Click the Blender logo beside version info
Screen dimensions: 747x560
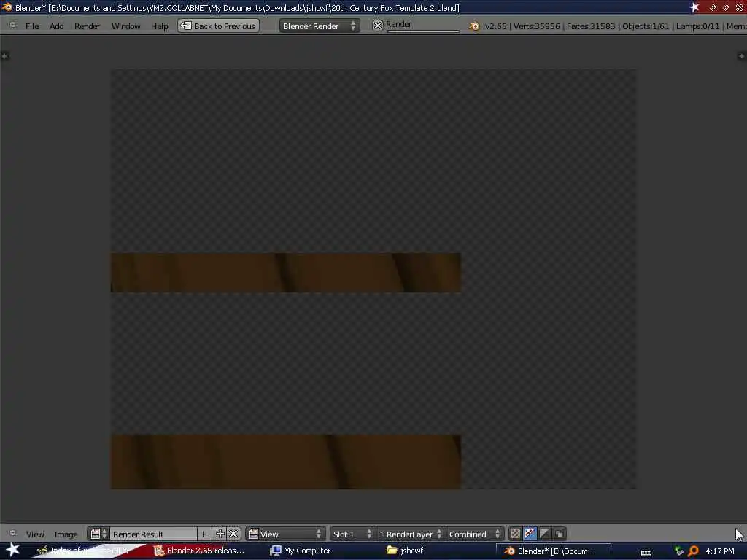coord(474,26)
